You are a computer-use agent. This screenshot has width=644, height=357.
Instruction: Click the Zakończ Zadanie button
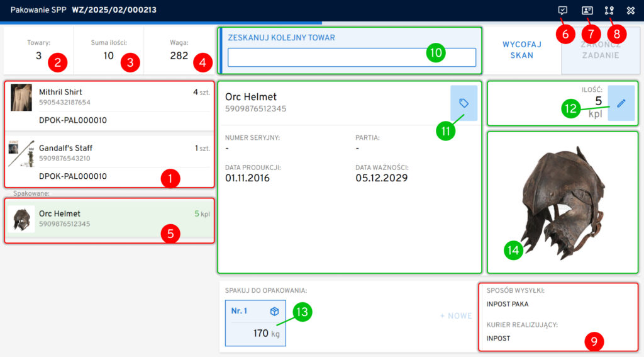601,50
